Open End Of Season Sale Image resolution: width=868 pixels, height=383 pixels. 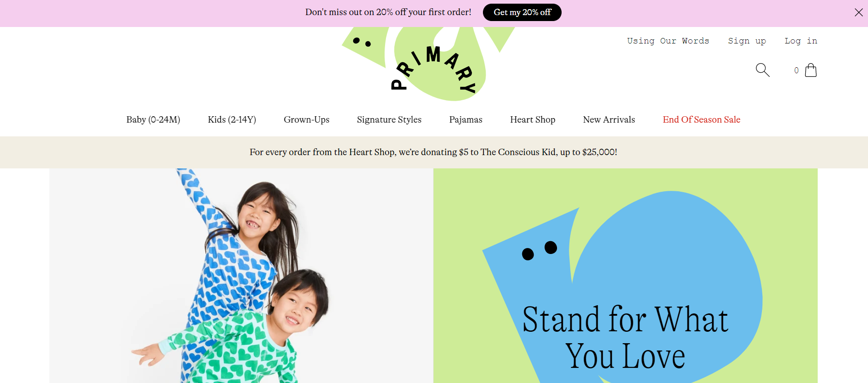[x=702, y=119]
